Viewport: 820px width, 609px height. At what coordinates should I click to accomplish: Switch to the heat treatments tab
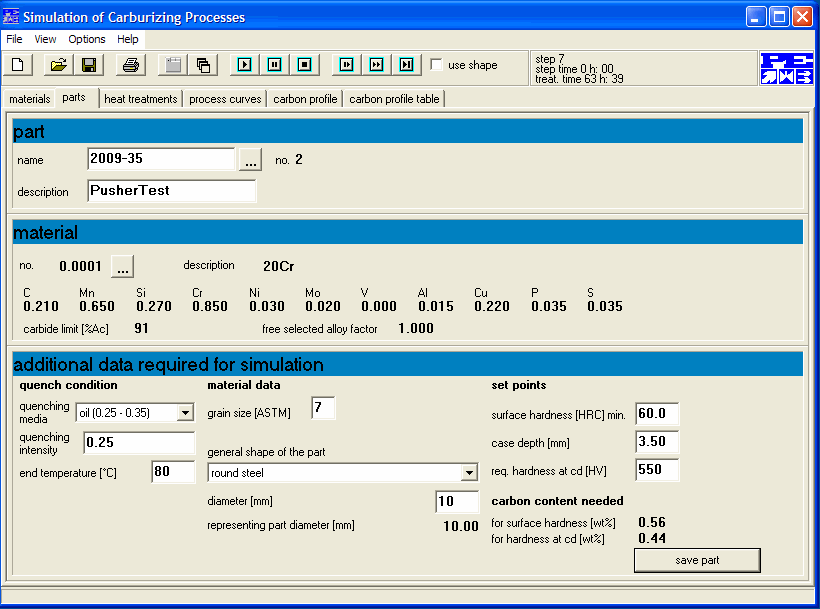pyautogui.click(x=141, y=99)
